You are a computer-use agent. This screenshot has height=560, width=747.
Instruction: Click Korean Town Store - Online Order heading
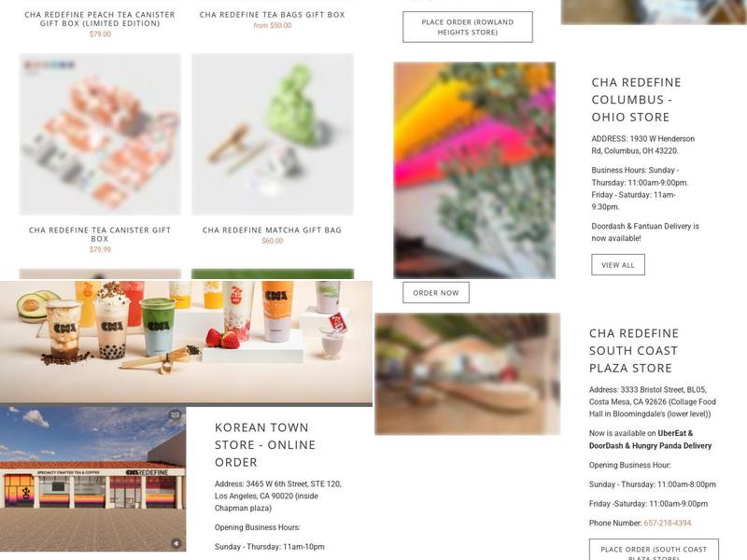pos(265,445)
